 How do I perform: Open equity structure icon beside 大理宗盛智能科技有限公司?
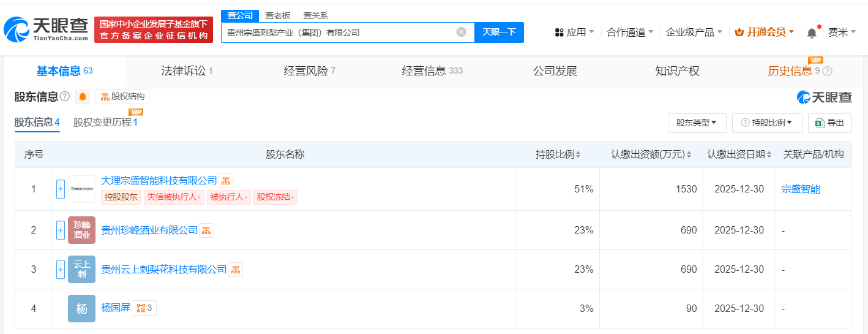point(226,181)
